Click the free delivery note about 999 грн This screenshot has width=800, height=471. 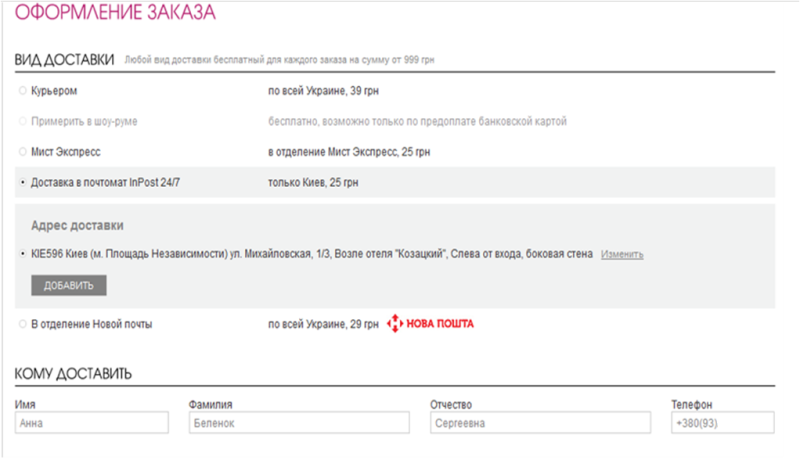(x=280, y=60)
